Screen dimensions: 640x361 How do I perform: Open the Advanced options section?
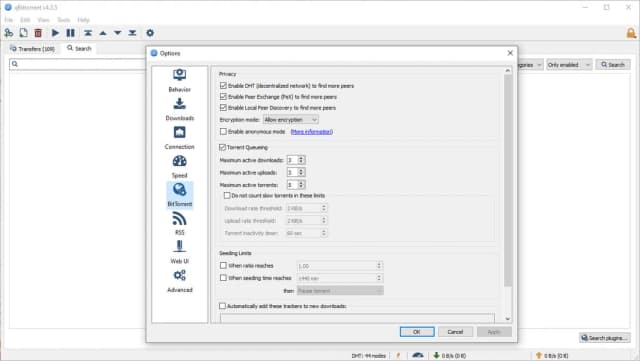click(180, 281)
